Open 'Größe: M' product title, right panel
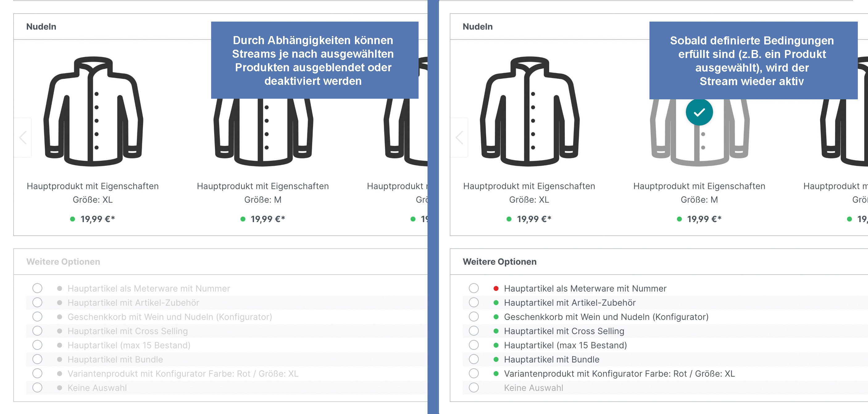 (x=699, y=193)
